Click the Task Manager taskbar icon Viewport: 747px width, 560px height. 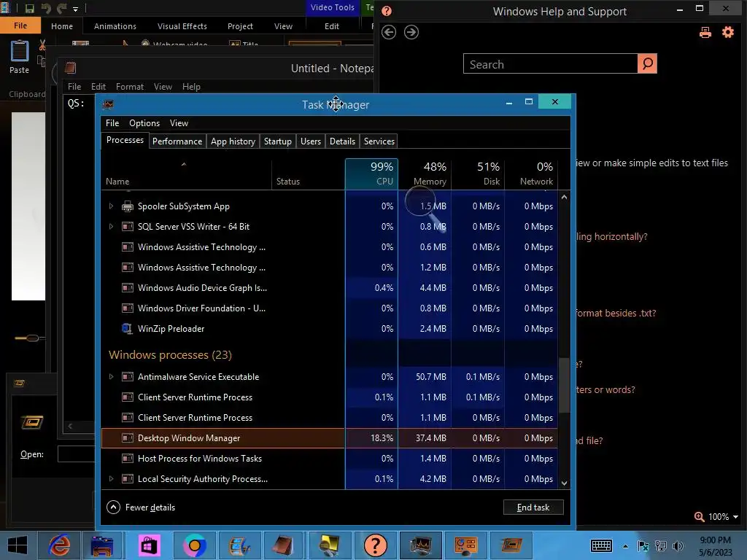pos(421,545)
